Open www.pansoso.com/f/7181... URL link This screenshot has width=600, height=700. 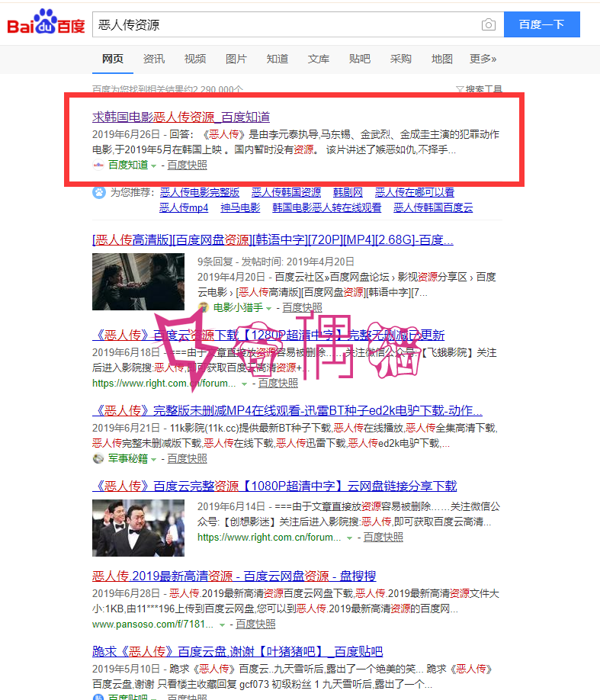tap(152, 624)
